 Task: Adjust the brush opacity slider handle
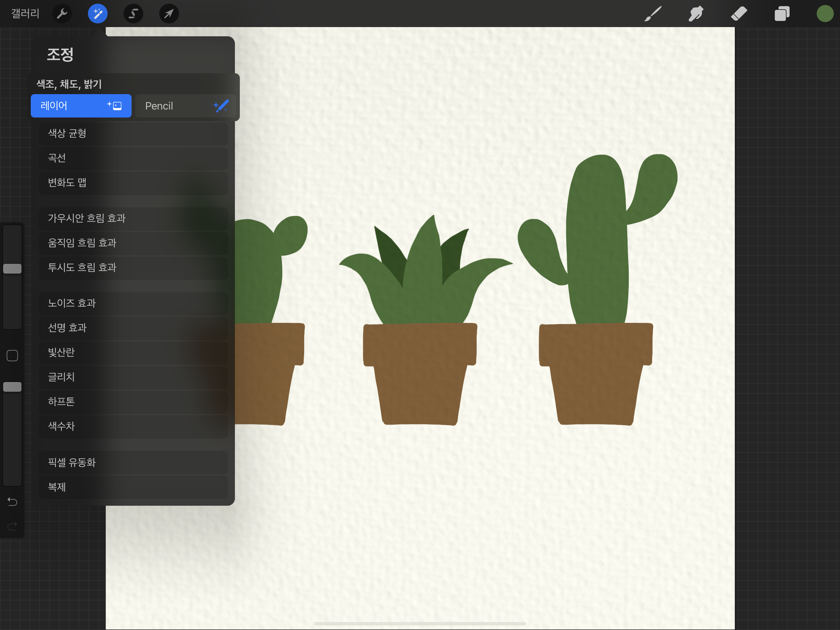point(12,387)
